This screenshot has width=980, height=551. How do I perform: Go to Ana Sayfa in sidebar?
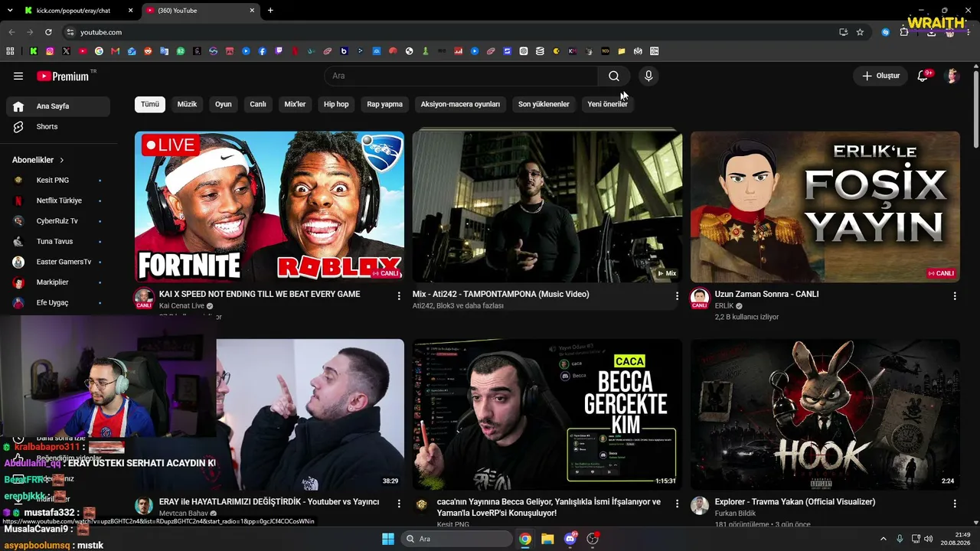coord(58,106)
